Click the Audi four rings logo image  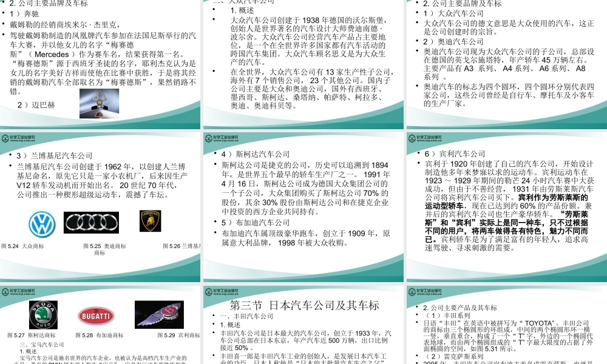click(92, 223)
